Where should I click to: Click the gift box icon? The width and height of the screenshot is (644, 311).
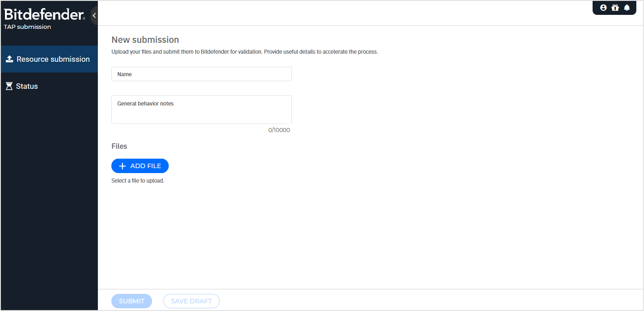[615, 8]
